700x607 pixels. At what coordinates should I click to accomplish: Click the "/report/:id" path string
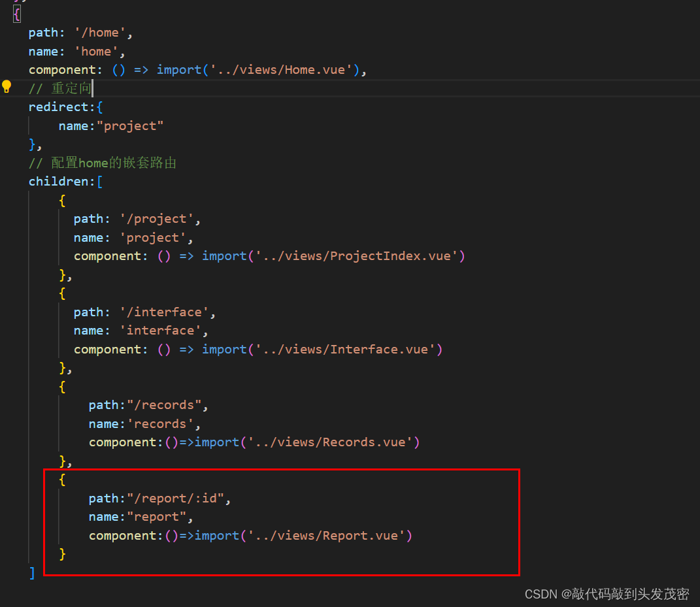(x=175, y=498)
